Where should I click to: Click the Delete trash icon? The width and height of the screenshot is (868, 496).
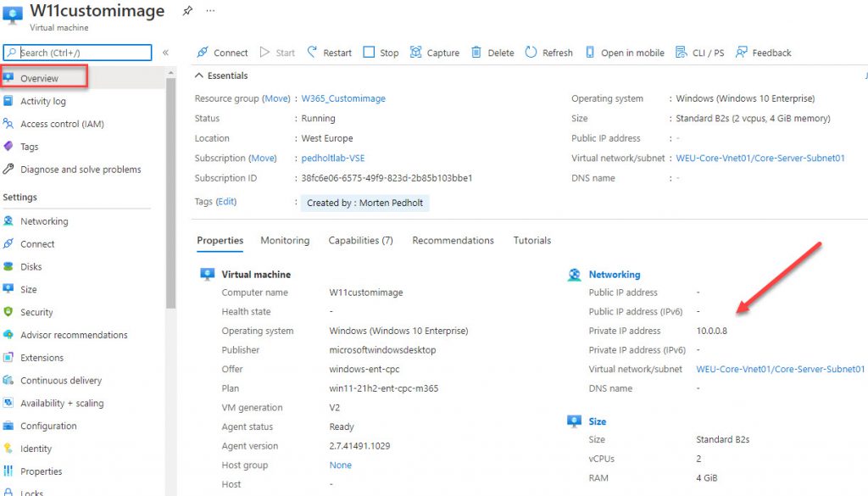point(476,52)
